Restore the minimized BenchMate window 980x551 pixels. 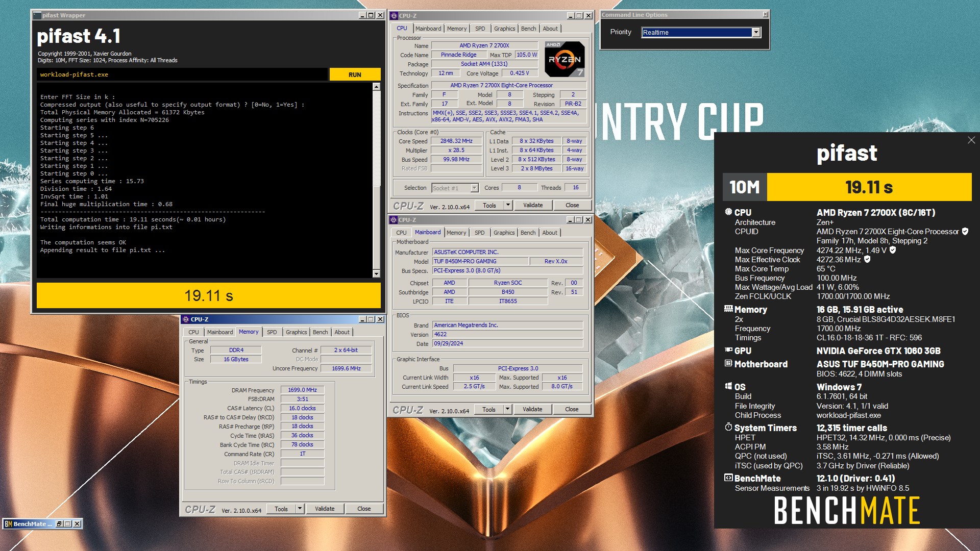click(x=60, y=524)
